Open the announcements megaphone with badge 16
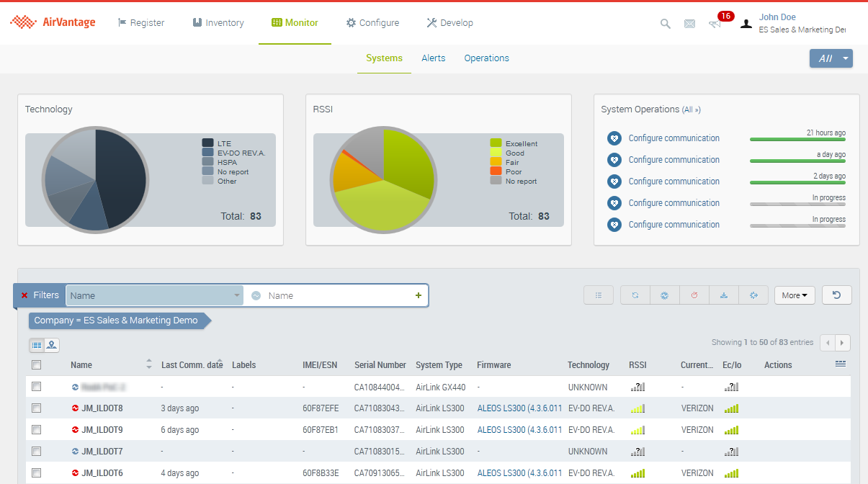Image resolution: width=868 pixels, height=484 pixels. click(x=715, y=23)
